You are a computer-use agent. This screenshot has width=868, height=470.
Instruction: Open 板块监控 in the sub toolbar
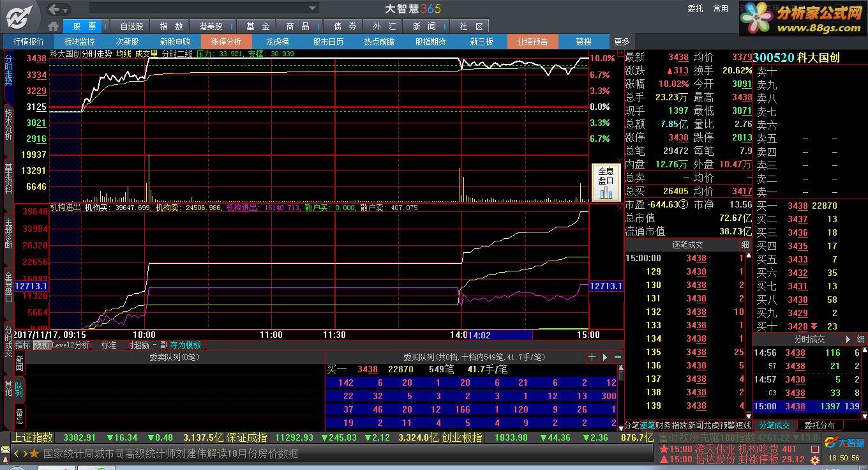tap(80, 42)
